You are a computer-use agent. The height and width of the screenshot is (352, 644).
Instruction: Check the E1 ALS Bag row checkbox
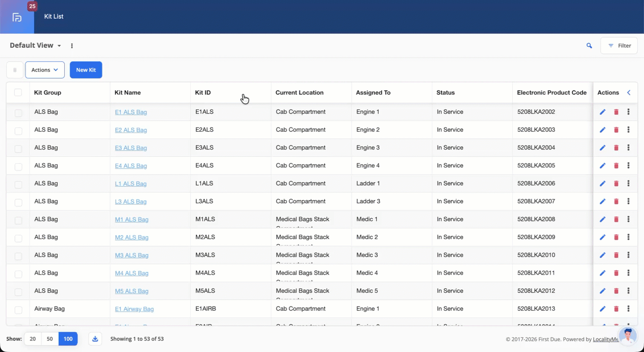click(x=18, y=113)
